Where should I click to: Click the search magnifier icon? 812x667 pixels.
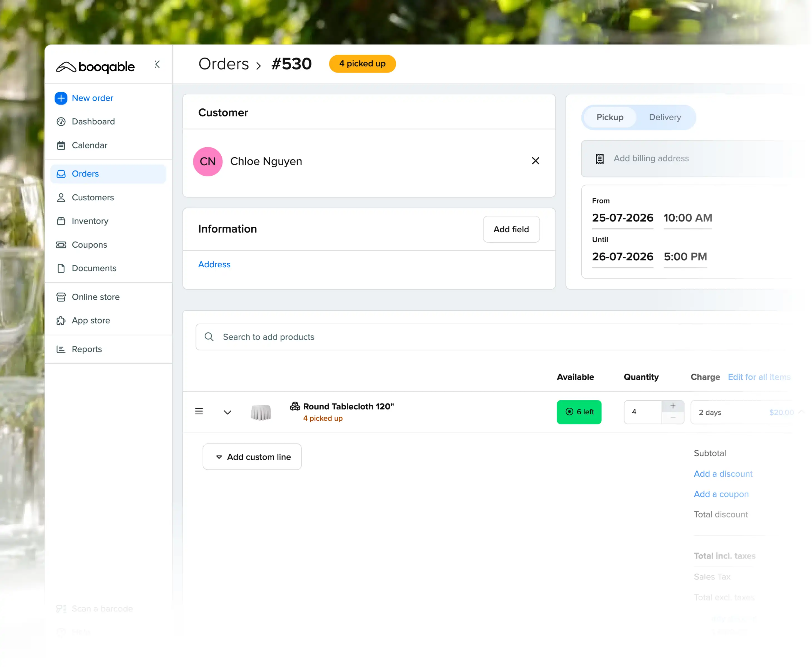pos(209,337)
